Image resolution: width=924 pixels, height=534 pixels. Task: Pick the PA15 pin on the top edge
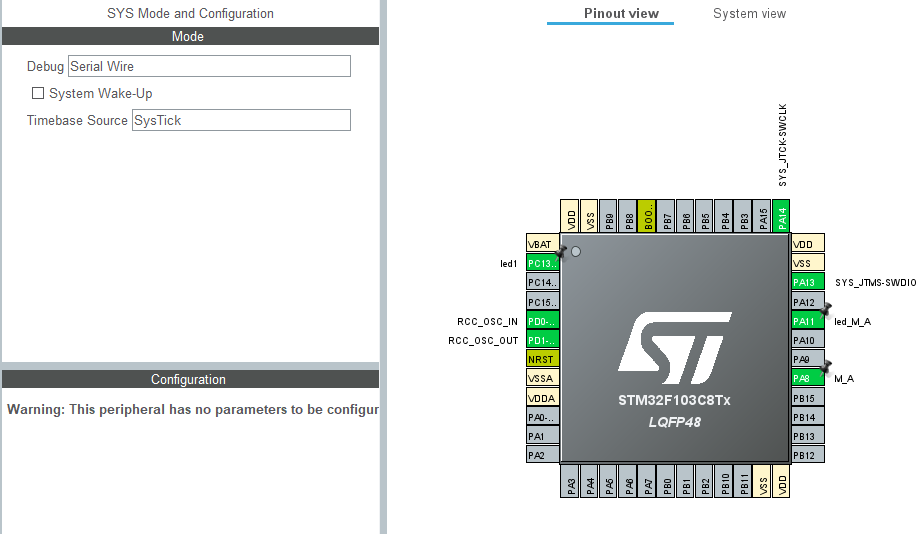763,216
